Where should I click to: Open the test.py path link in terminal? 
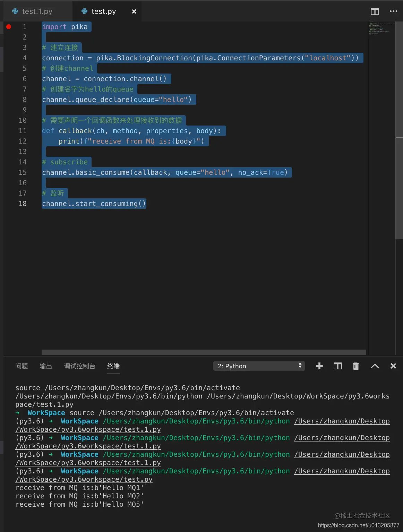coord(84,479)
